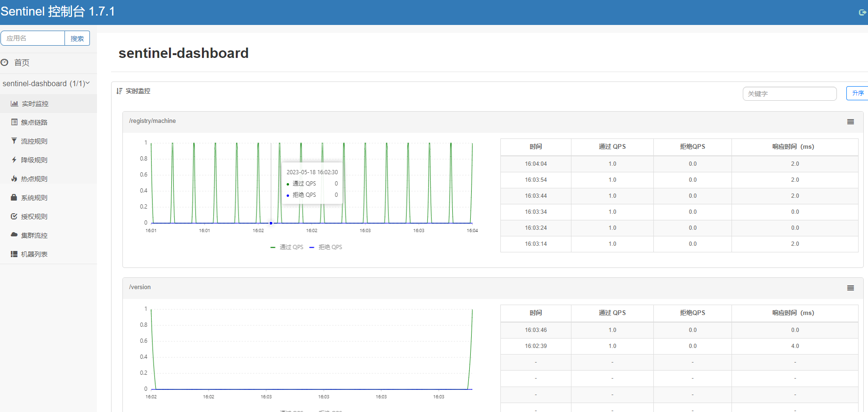The width and height of the screenshot is (868, 412).
Task: Click the 16:04:04 row in /registry/machine table
Action: pyautogui.click(x=679, y=164)
